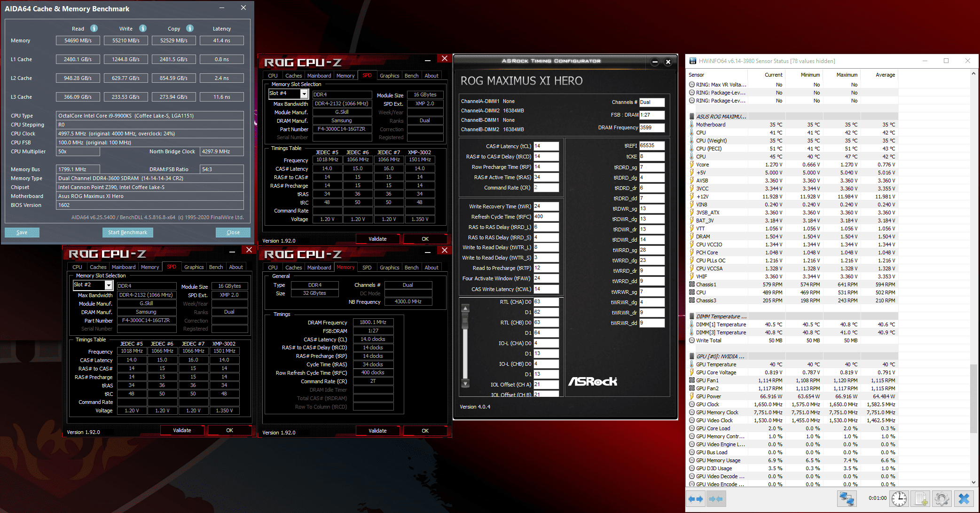This screenshot has height=513, width=980.
Task: Click the NB Frequency value 4300.0 MHz
Action: coord(408,301)
